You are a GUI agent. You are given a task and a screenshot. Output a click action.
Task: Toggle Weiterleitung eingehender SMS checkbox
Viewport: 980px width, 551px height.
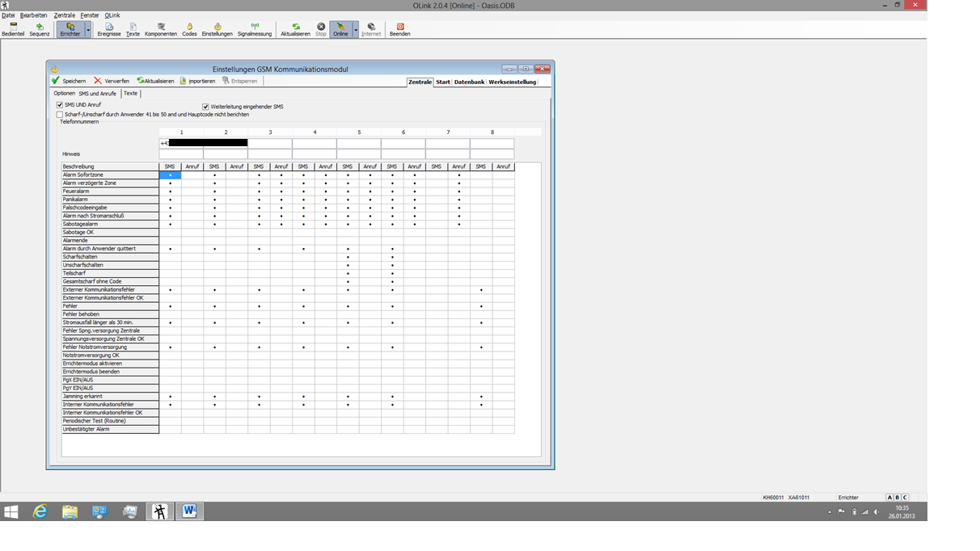(205, 107)
